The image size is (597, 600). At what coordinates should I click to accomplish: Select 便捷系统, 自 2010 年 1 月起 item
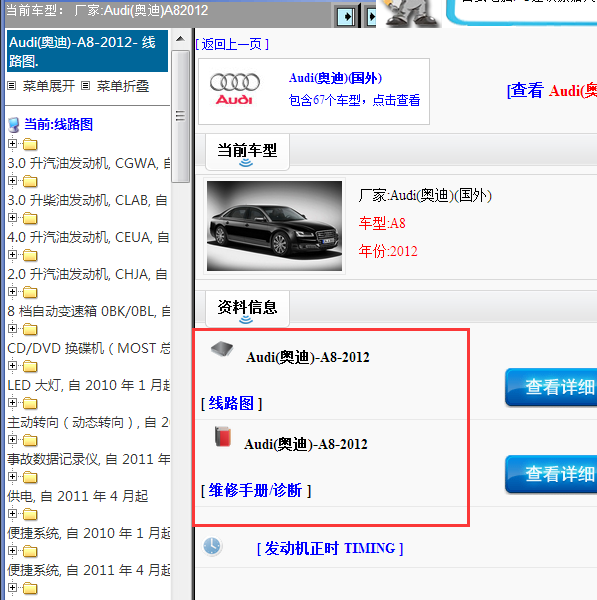coord(89,533)
